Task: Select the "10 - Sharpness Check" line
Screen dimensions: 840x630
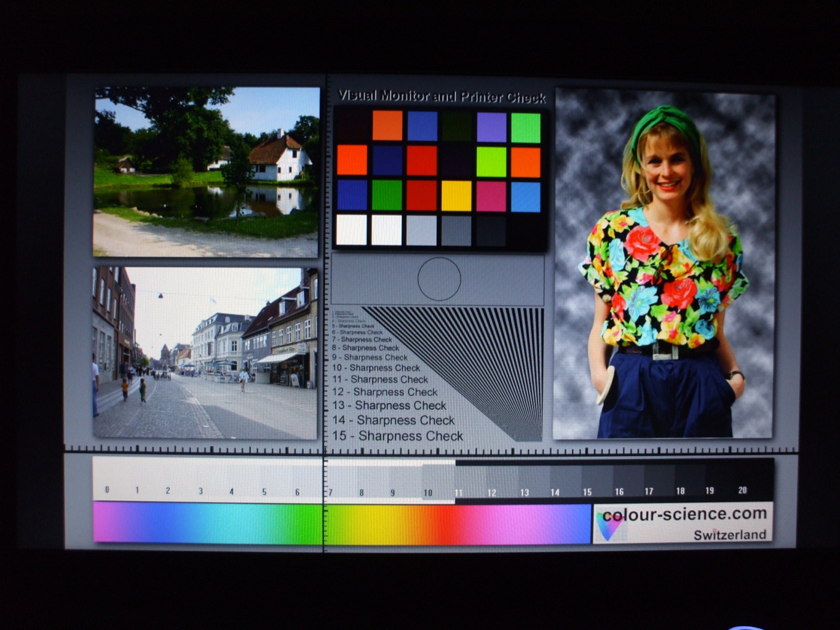Action: [x=376, y=368]
